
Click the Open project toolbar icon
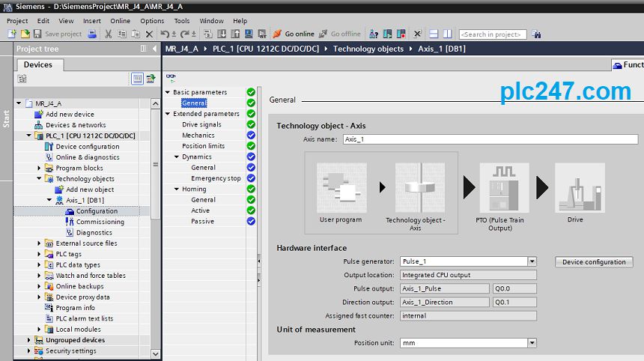tap(25, 34)
